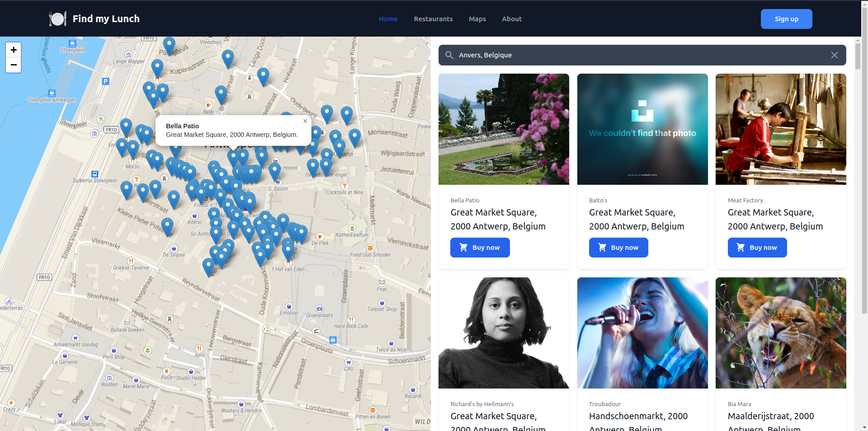The height and width of the screenshot is (431, 868).
Task: Click the Wouters & Hendrix shop icon
Action: coord(241,404)
